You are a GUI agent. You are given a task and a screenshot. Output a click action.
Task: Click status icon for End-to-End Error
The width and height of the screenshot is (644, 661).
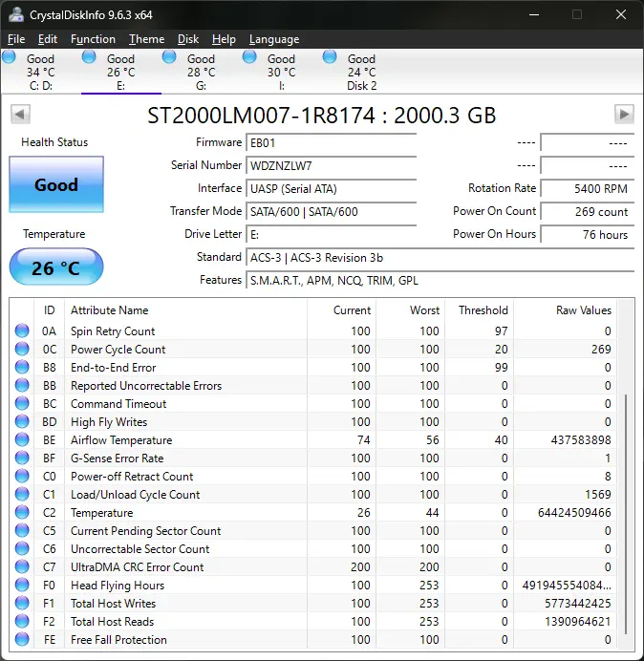[x=22, y=367]
